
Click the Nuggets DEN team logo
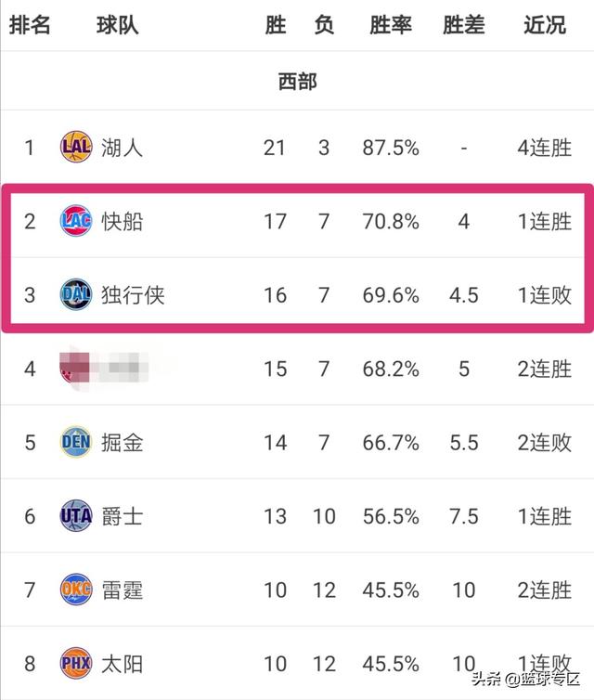pyautogui.click(x=76, y=442)
